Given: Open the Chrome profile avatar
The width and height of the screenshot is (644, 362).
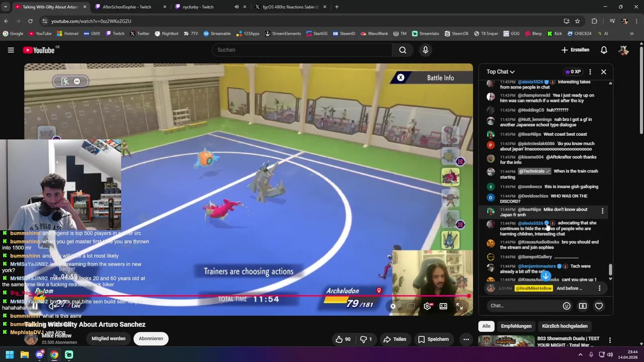Looking at the screenshot, I should click(624, 21).
